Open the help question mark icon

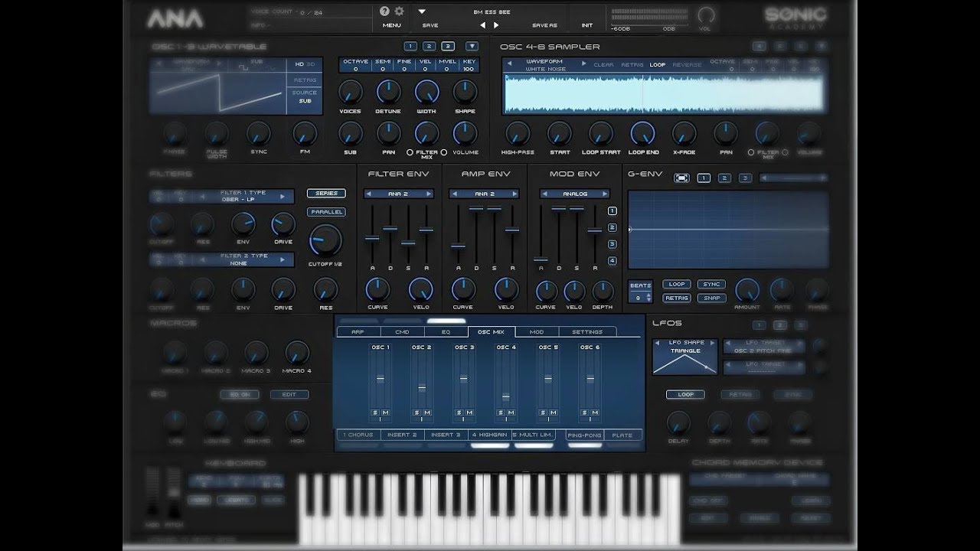point(385,11)
